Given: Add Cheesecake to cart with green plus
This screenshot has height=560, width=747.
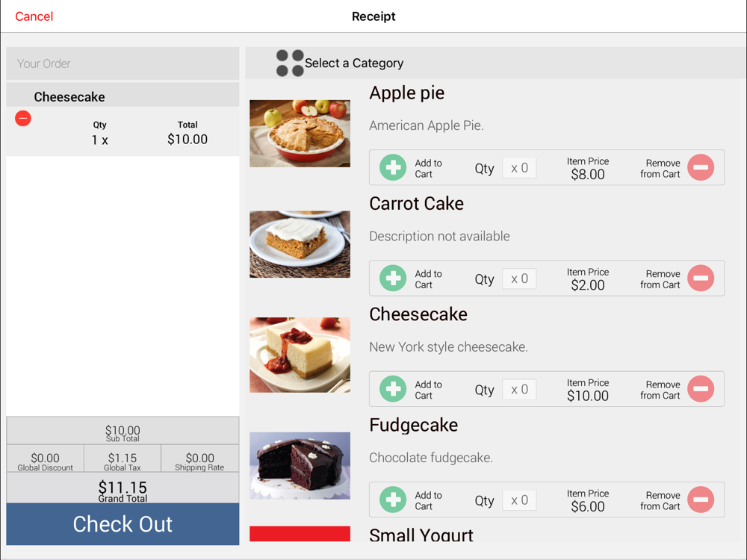Looking at the screenshot, I should point(393,389).
